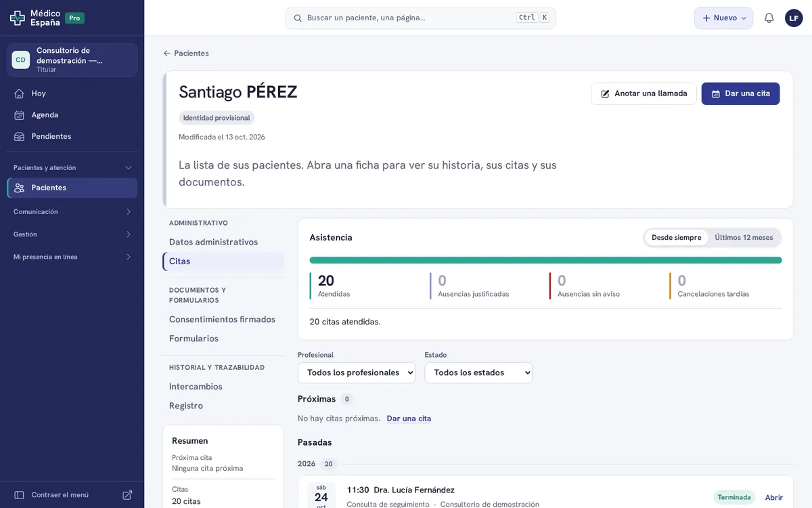Click the green attendance progress bar

tap(545, 260)
